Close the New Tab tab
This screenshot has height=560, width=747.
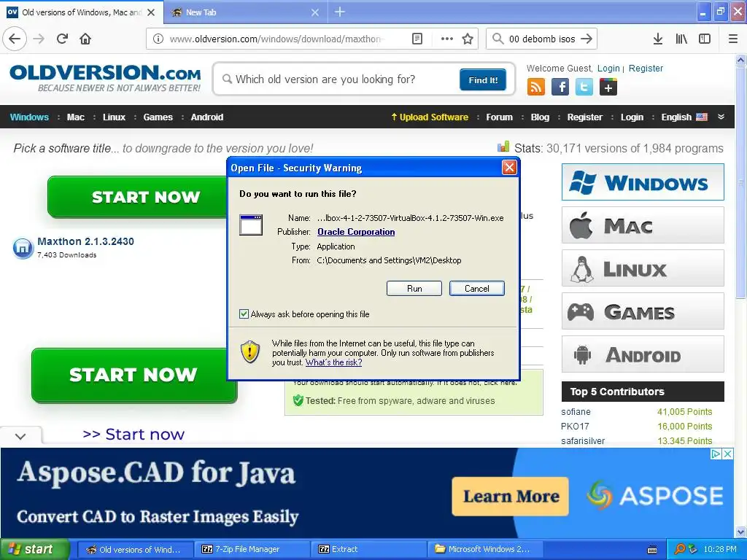coord(315,12)
